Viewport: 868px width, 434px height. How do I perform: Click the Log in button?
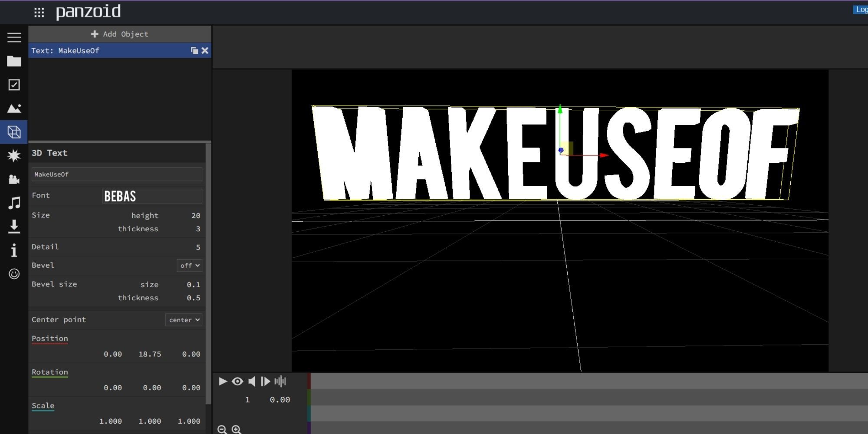861,10
